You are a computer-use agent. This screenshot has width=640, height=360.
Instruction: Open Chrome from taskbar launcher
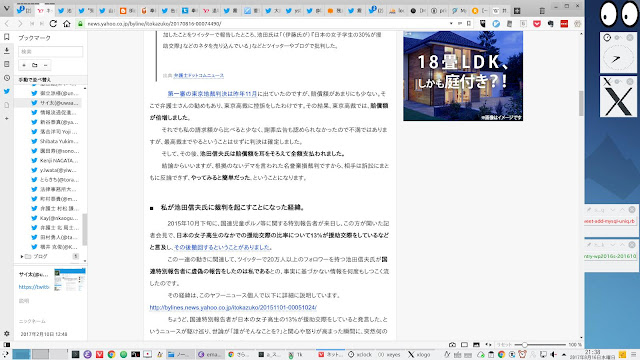(111, 354)
